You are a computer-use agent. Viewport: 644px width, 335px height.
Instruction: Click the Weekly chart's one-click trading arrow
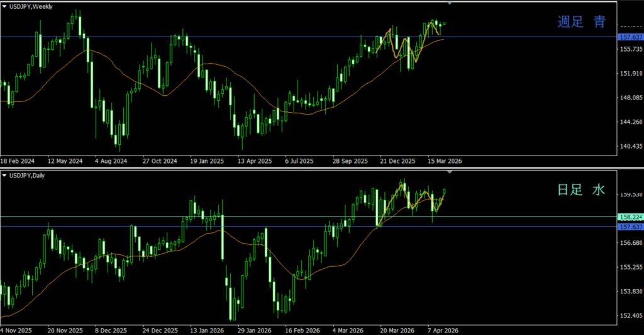click(x=5, y=6)
